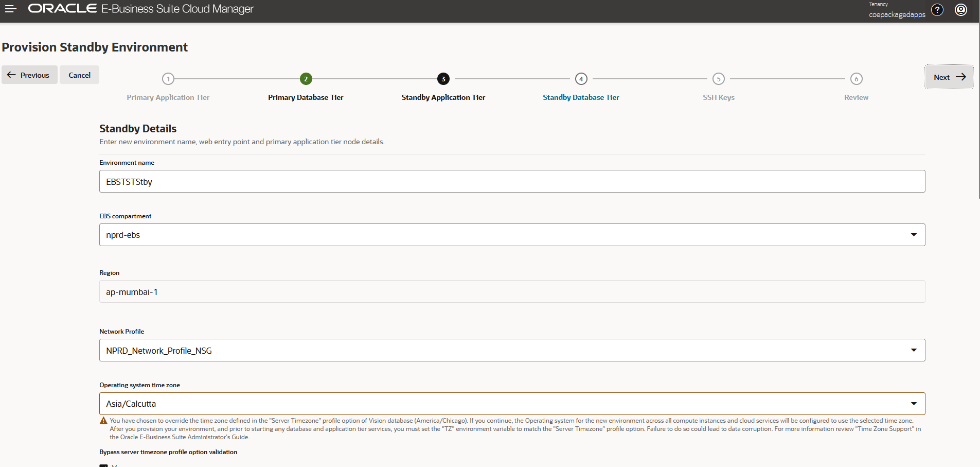Open the Network Profile dropdown
Screen dimensions: 980x467
coord(914,350)
